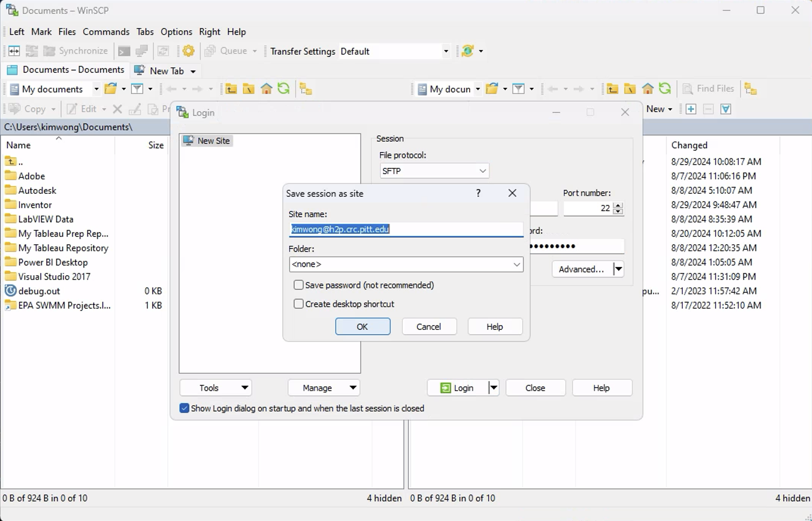The height and width of the screenshot is (521, 812).
Task: Select the Options menu in WinSCP
Action: 176,31
